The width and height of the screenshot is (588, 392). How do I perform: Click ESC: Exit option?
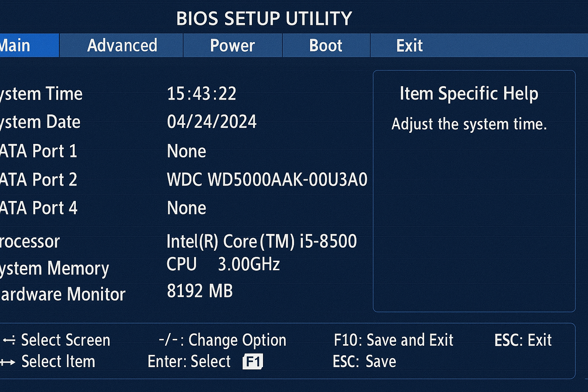click(523, 340)
